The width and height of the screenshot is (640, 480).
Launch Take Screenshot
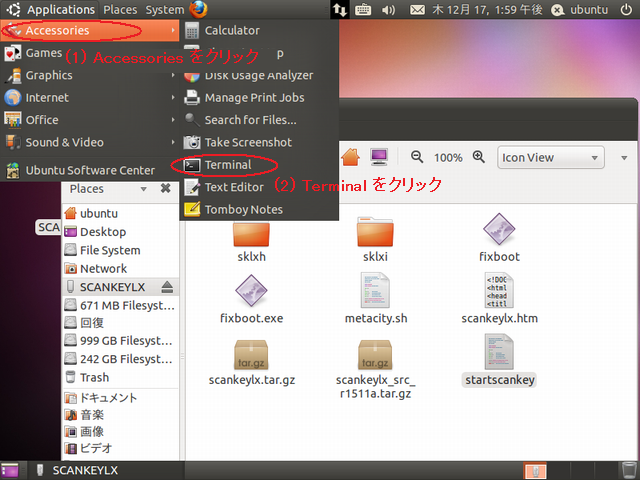pyautogui.click(x=259, y=142)
